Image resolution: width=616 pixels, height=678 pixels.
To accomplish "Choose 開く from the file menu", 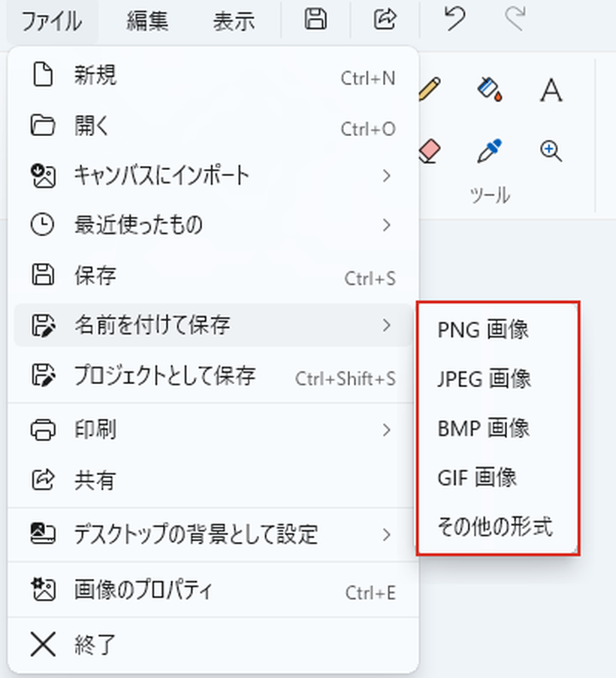I will 213,126.
